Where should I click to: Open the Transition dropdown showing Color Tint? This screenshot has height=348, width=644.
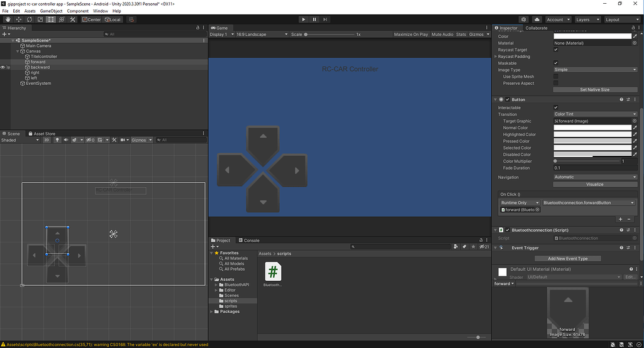point(595,114)
